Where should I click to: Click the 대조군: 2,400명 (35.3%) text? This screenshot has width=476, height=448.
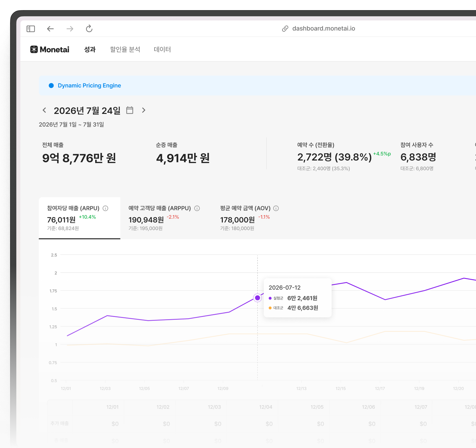(324, 168)
